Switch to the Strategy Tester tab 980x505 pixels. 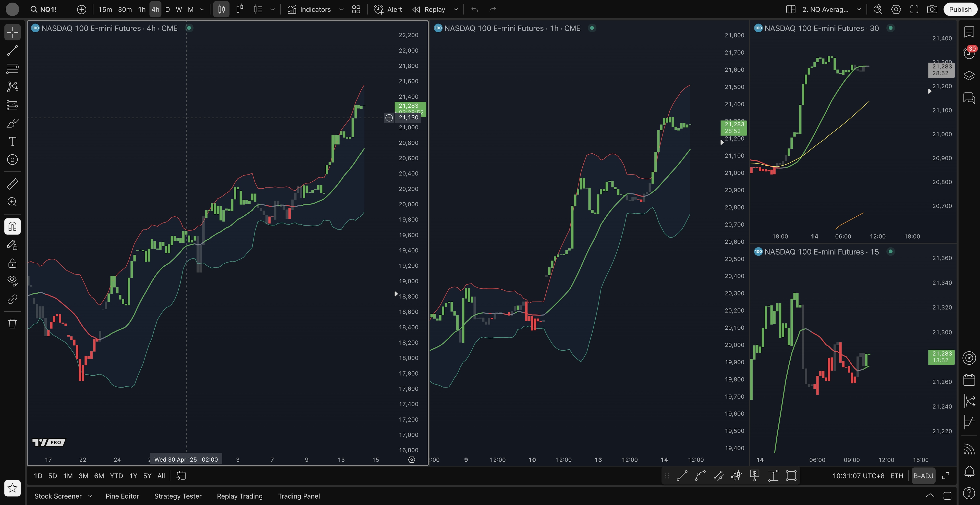pos(178,496)
